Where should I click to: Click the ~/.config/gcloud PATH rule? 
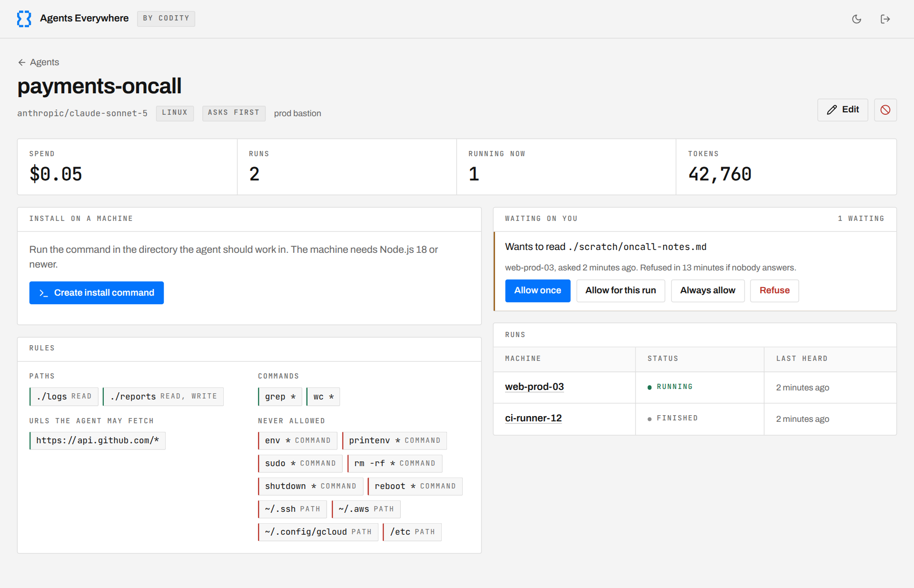[318, 532]
